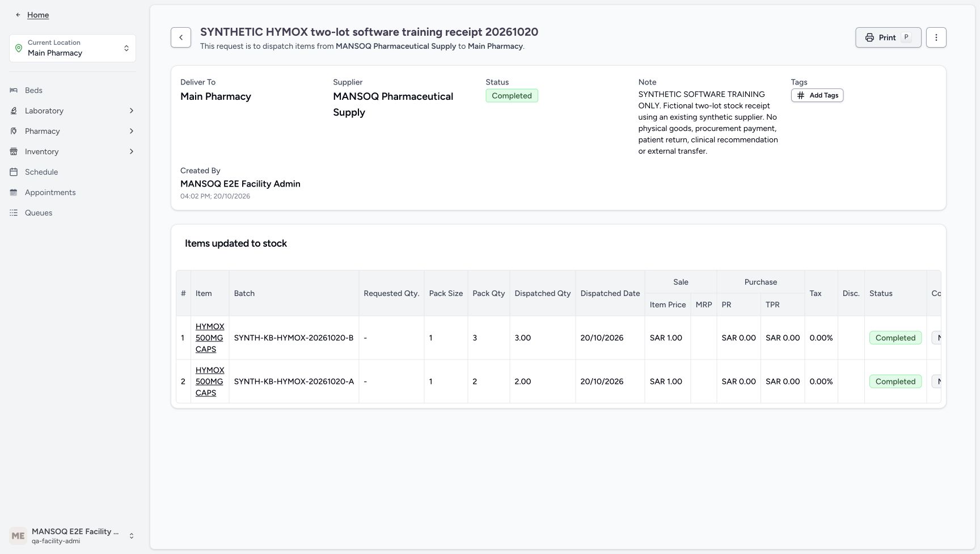Click batch SYNTH-KB-HYMOX-20261020-A cell

tap(294, 382)
